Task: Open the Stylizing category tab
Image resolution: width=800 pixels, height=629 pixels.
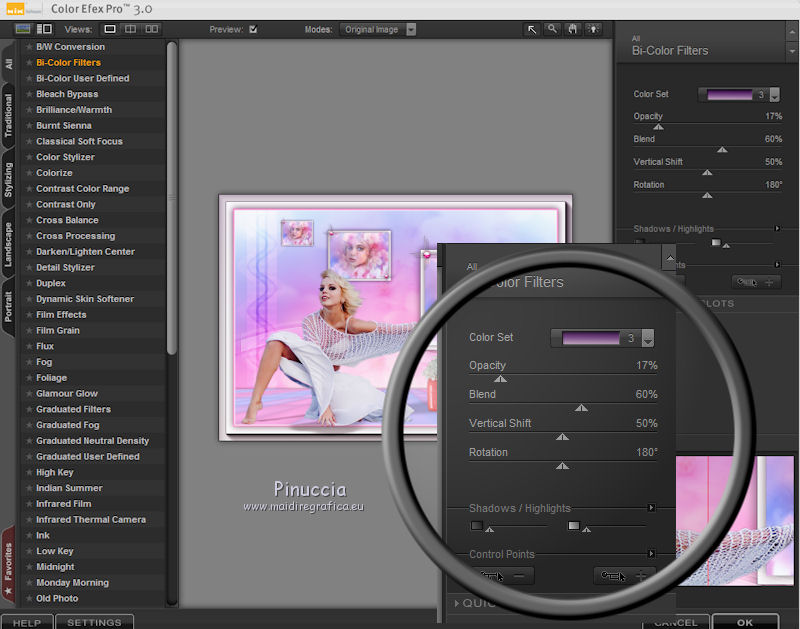Action: click(x=8, y=180)
